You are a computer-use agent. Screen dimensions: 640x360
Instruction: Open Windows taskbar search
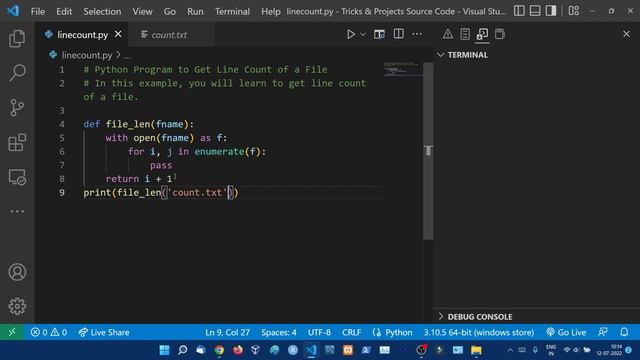(182, 350)
